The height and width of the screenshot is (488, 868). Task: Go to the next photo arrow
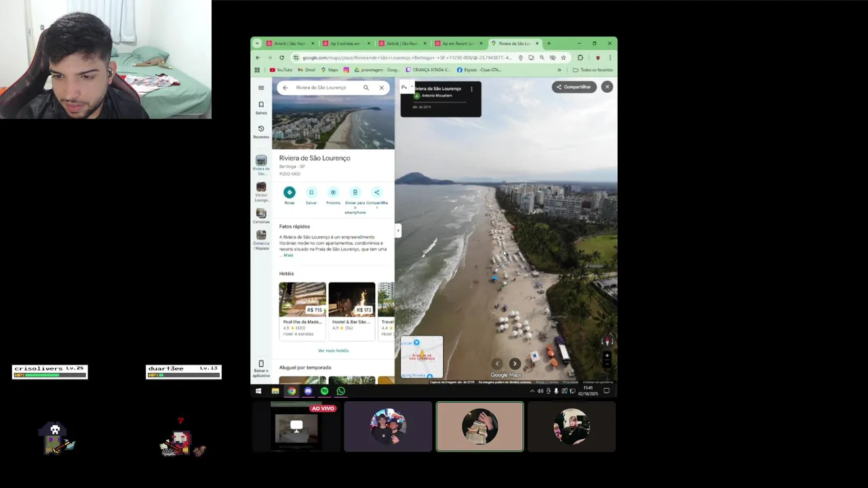(x=515, y=364)
